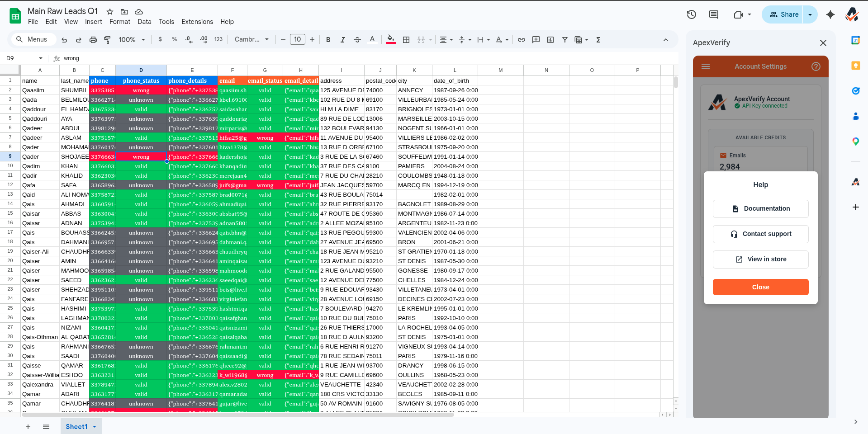The height and width of the screenshot is (434, 868).
Task: Toggle bold formatting
Action: click(328, 40)
